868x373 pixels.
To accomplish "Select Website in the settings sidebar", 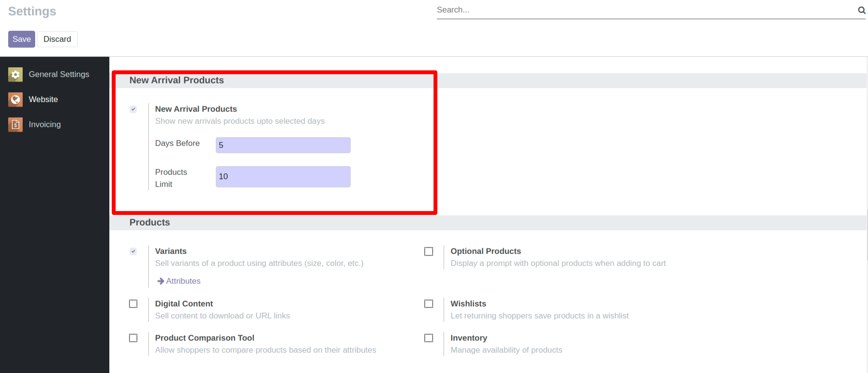I will pyautogui.click(x=43, y=99).
